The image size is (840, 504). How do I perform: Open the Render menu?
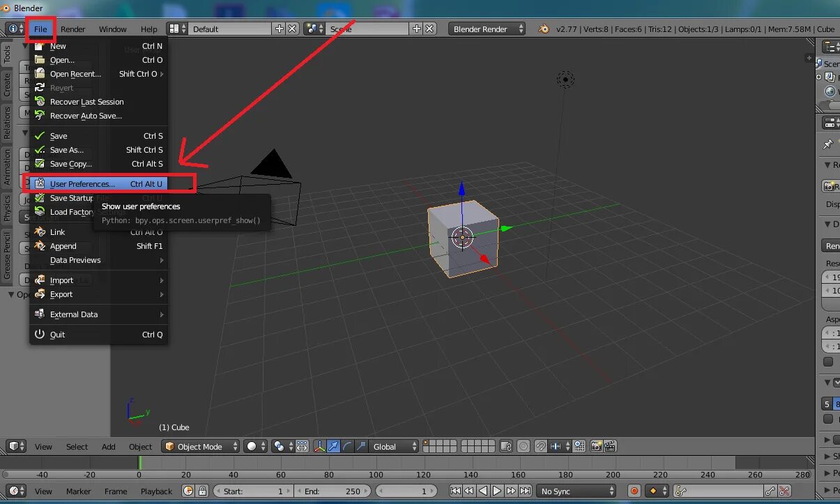click(73, 29)
